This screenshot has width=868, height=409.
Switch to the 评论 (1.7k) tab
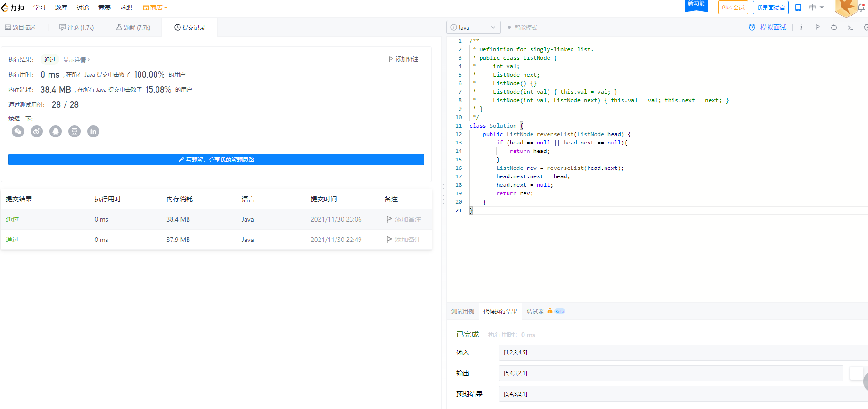[x=76, y=27]
